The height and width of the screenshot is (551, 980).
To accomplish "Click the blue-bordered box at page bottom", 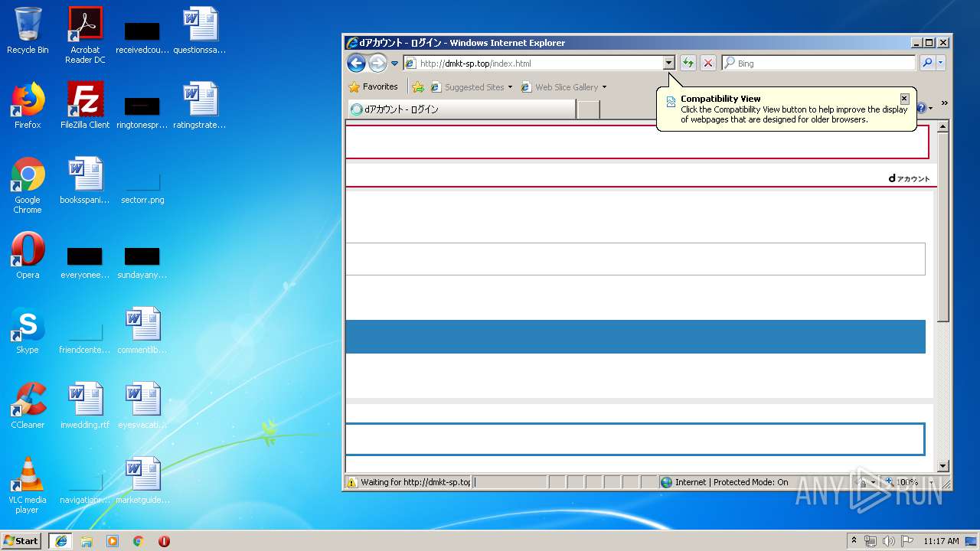I will pos(635,439).
